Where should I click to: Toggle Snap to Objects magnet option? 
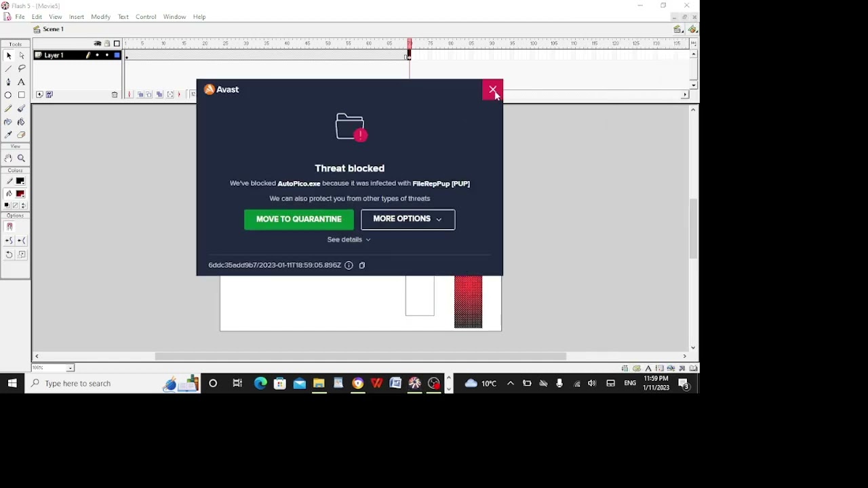point(9,227)
